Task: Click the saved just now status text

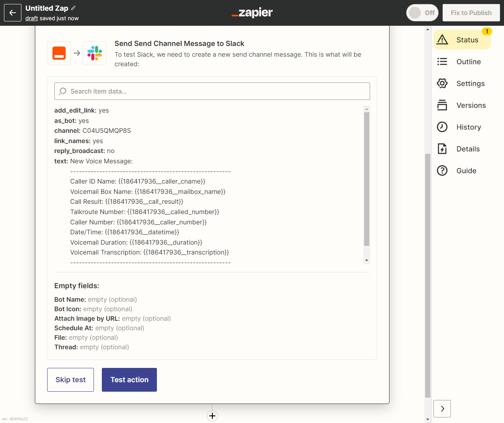Action: [59, 18]
